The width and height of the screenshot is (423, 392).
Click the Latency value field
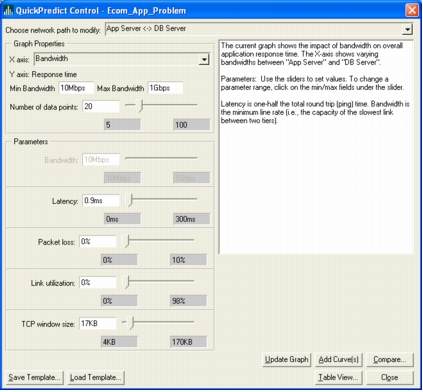tap(101, 201)
